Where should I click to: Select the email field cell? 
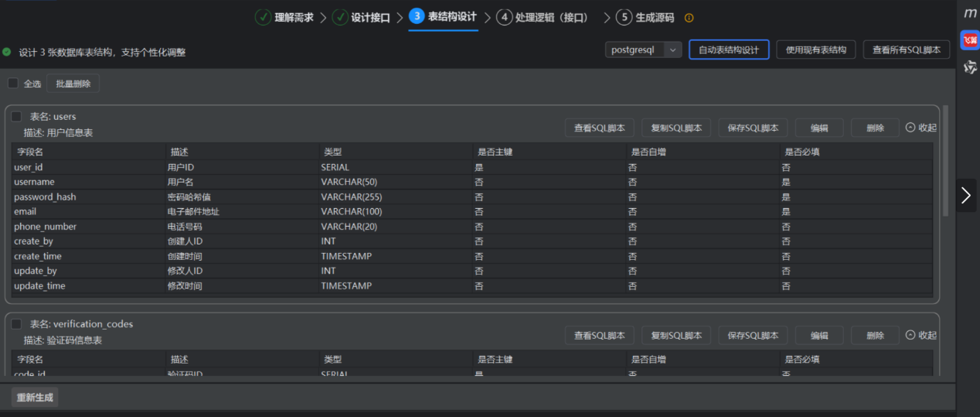pyautogui.click(x=88, y=211)
